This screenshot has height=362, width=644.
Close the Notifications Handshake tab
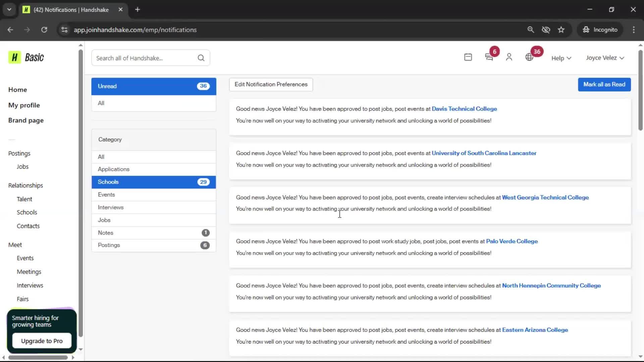point(120,10)
